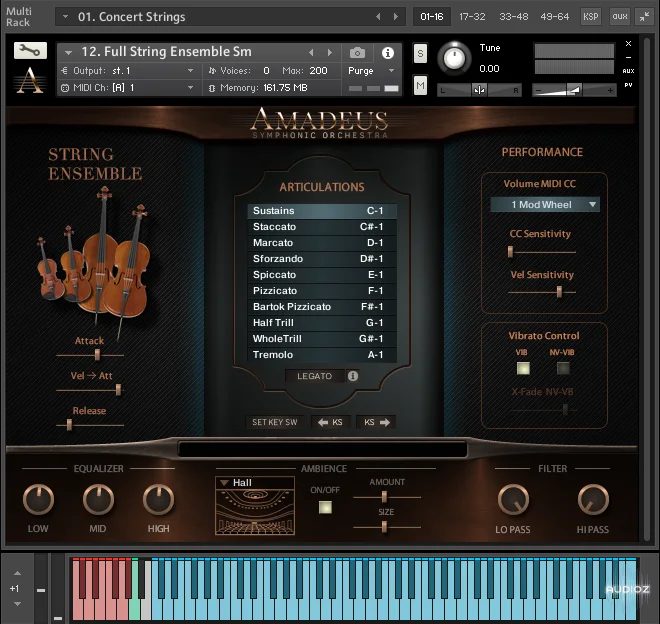Screen dimensions: 660x624
Task: Click the Tune knob
Action: pyautogui.click(x=454, y=59)
